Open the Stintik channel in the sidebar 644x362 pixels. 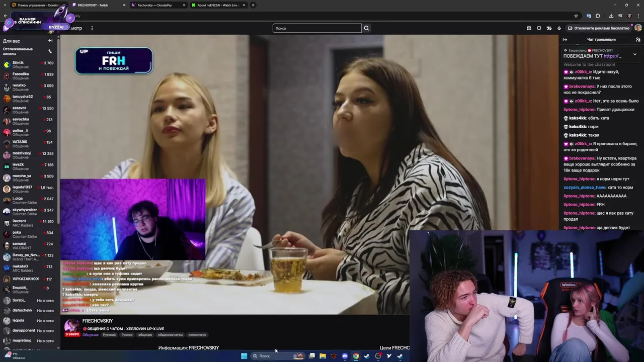coord(29,65)
